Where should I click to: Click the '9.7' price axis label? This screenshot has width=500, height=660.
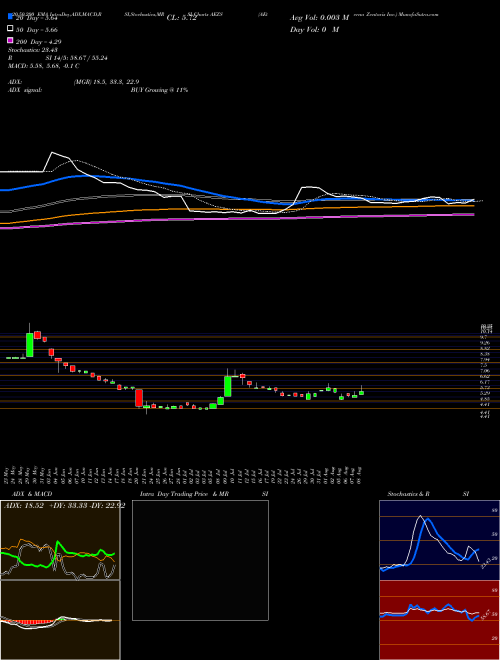tap(484, 337)
